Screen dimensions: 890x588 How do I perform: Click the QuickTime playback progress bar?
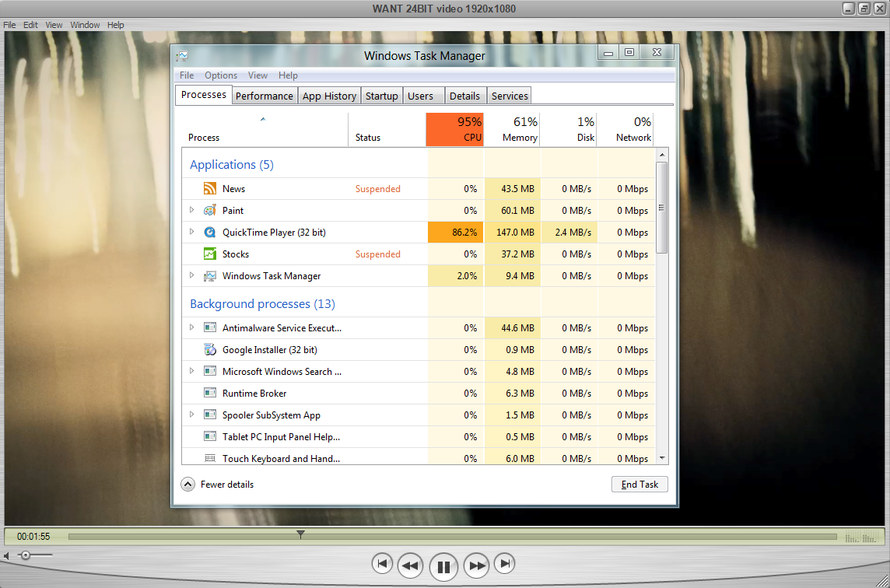(x=452, y=537)
